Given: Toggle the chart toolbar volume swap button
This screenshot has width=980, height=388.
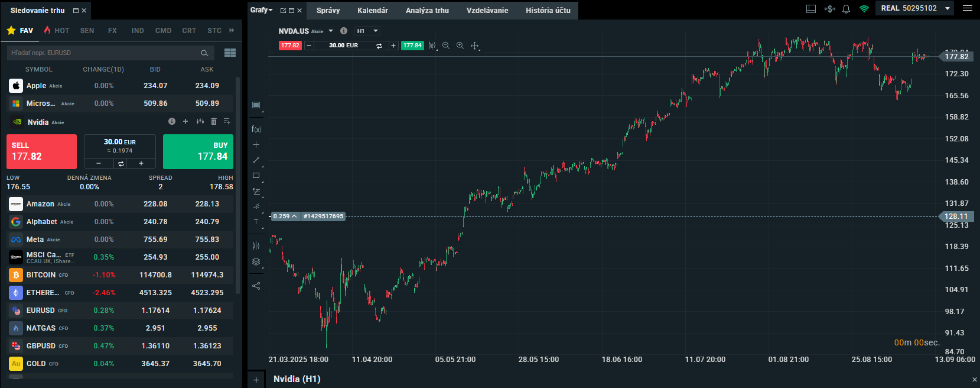Looking at the screenshot, I should pos(379,46).
